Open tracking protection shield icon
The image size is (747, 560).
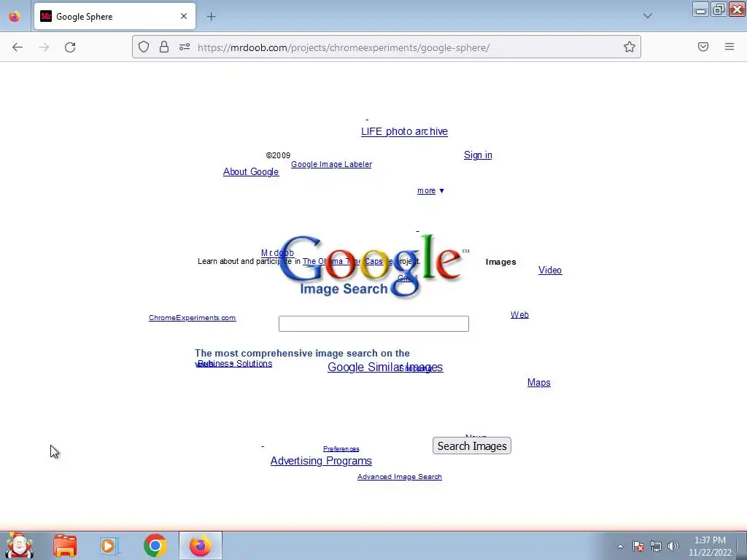tap(144, 47)
